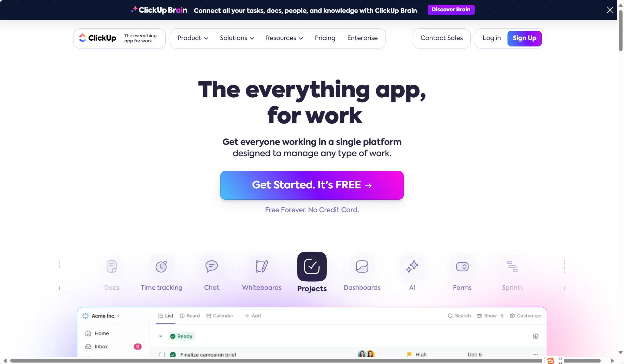Expand the Ready task group chevron
The image size is (624, 364).
[160, 336]
